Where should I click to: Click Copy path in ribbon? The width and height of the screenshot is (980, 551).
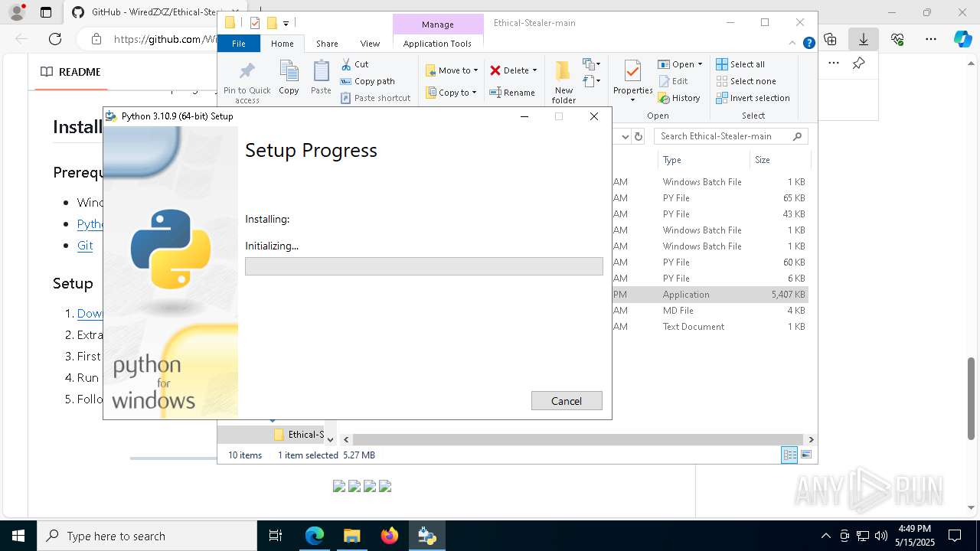[367, 81]
